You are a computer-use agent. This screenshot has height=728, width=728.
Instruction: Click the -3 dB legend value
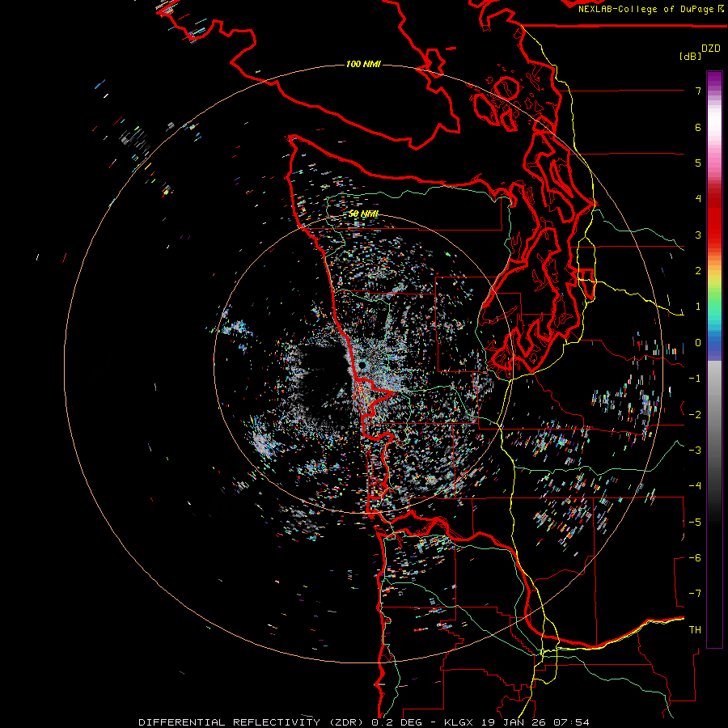[695, 451]
